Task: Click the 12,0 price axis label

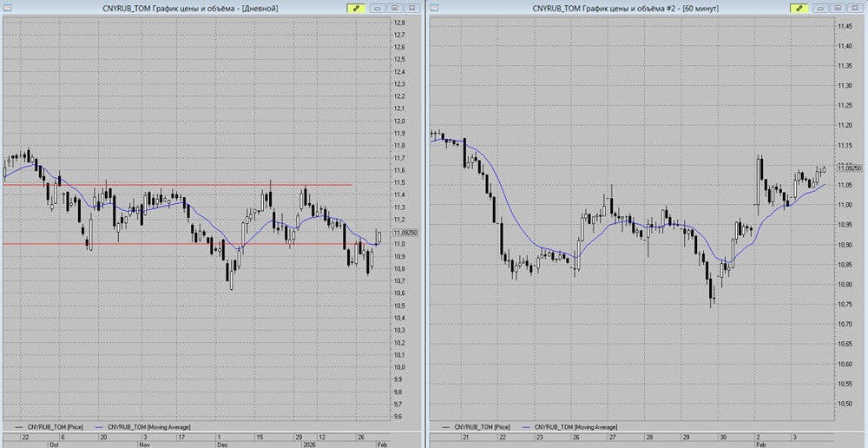Action: point(399,122)
